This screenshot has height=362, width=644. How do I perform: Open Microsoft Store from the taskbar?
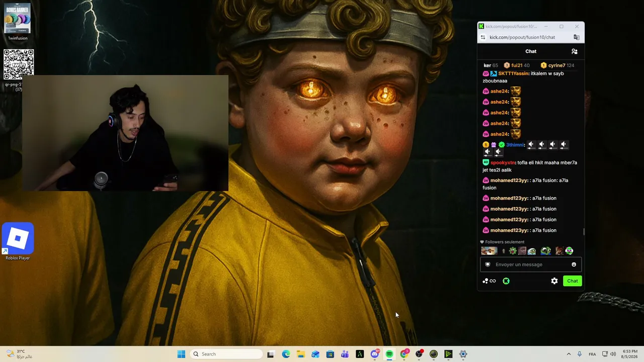(x=330, y=354)
